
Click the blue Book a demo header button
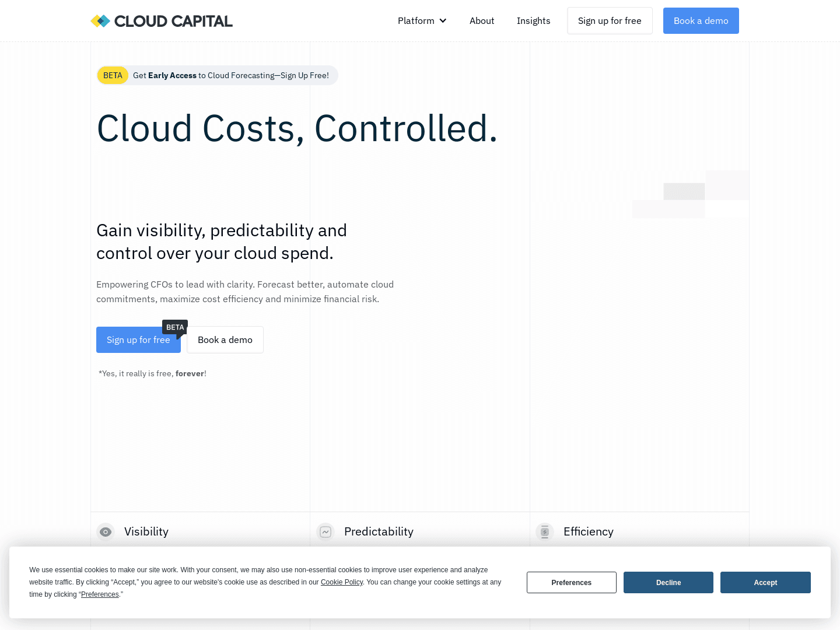point(701,20)
